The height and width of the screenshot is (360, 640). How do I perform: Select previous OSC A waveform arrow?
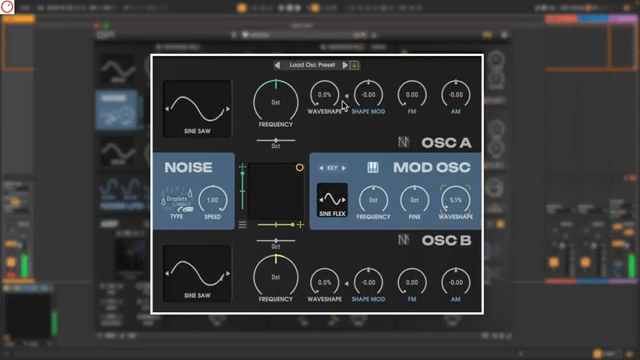[167, 109]
